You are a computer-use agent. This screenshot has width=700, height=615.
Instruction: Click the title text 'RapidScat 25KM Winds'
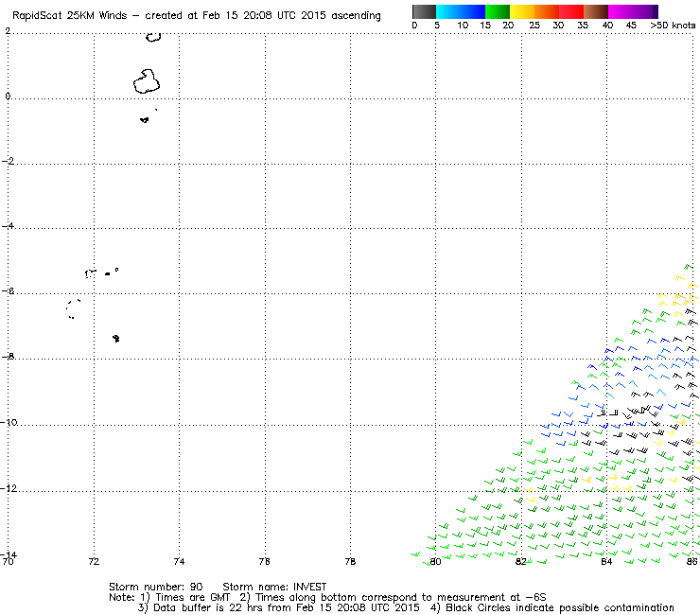click(70, 16)
